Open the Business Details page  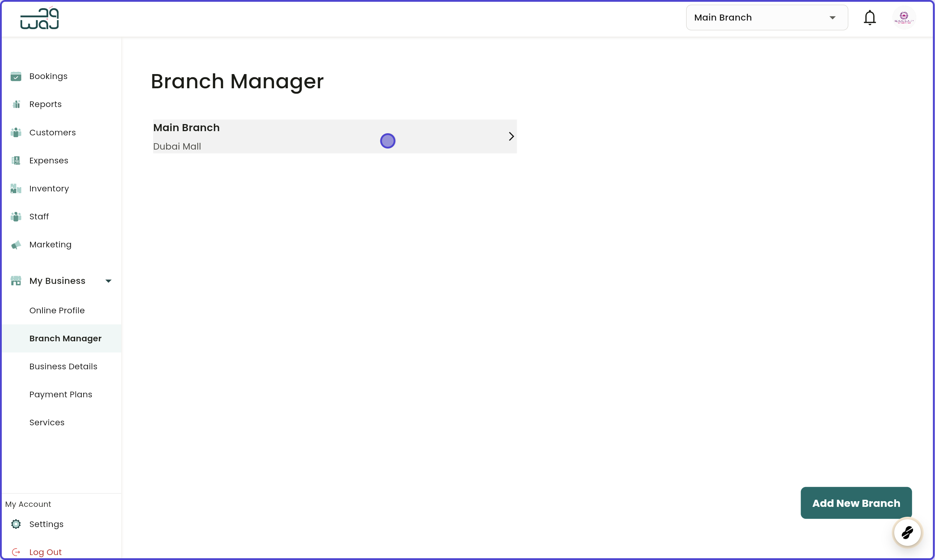point(63,366)
